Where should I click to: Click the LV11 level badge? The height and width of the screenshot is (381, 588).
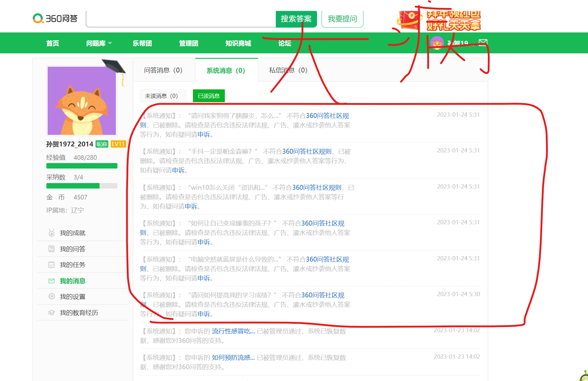[x=118, y=144]
